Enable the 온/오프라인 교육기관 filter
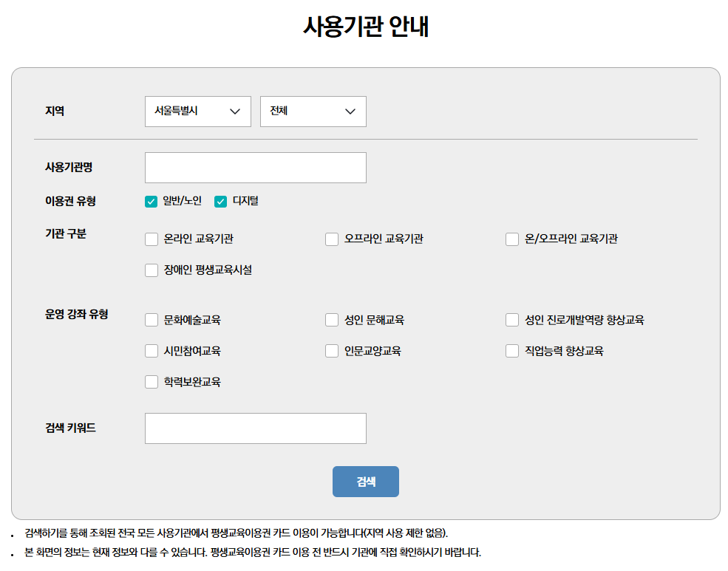Screen dimensions: 728x571 coord(511,239)
